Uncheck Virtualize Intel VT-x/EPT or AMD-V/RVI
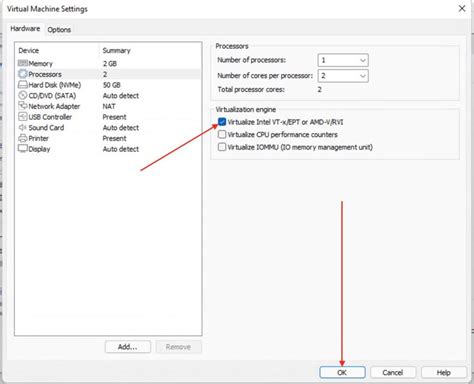 point(222,122)
